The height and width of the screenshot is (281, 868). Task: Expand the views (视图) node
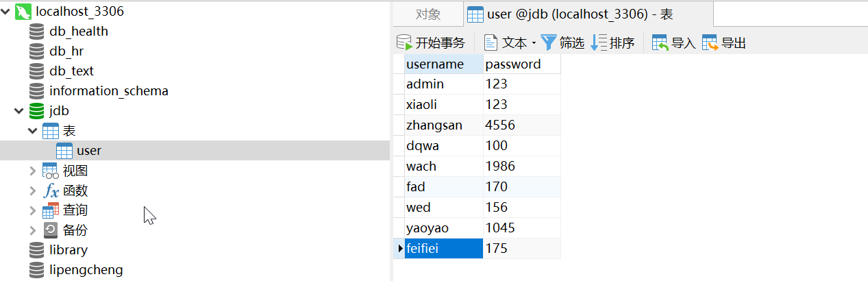point(33,171)
